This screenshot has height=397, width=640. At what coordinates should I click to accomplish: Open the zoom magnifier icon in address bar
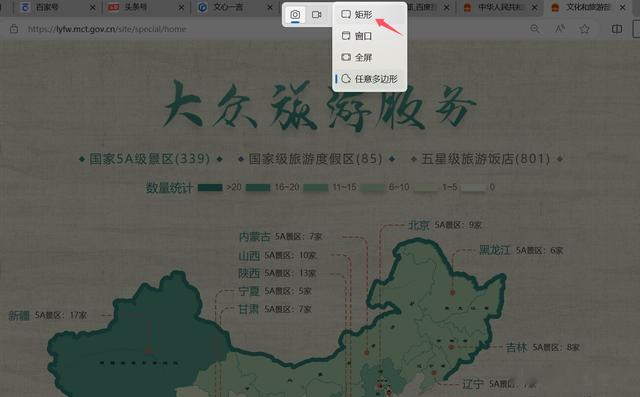(535, 29)
